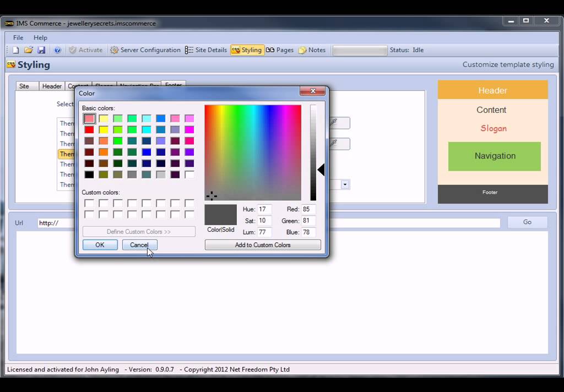Screen dimensions: 564x392
Task: Select the first empty custom color slot
Action: click(x=89, y=204)
